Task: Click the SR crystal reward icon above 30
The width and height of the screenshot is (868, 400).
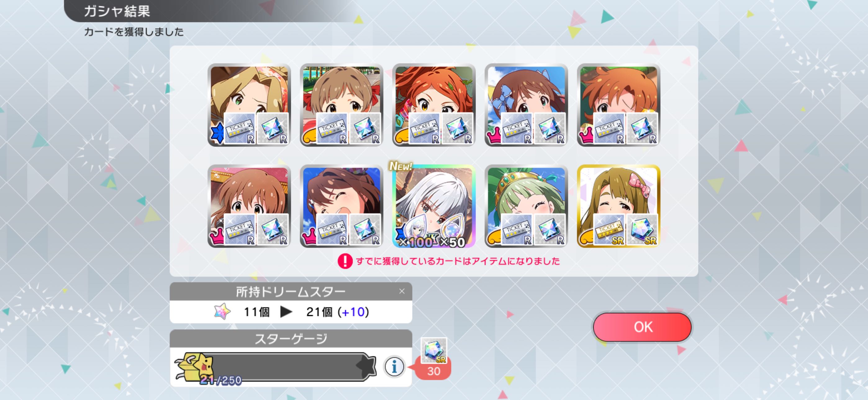Action: click(434, 350)
